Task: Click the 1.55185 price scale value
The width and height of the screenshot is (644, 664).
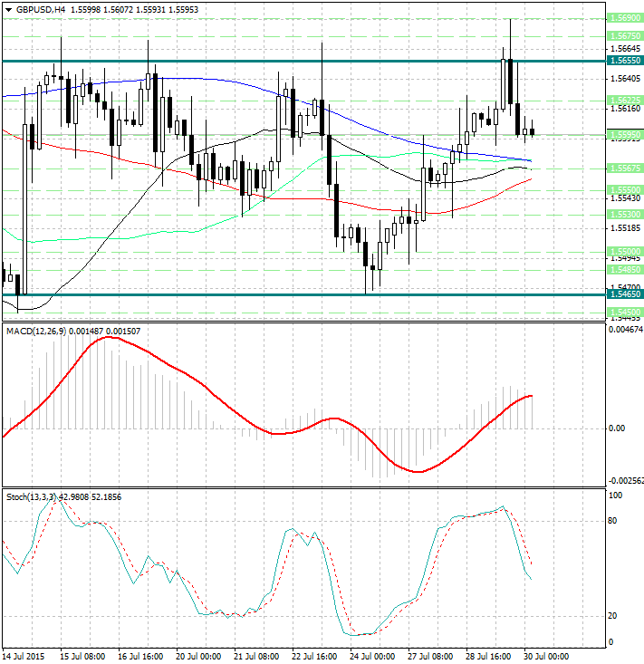Action: click(625, 228)
